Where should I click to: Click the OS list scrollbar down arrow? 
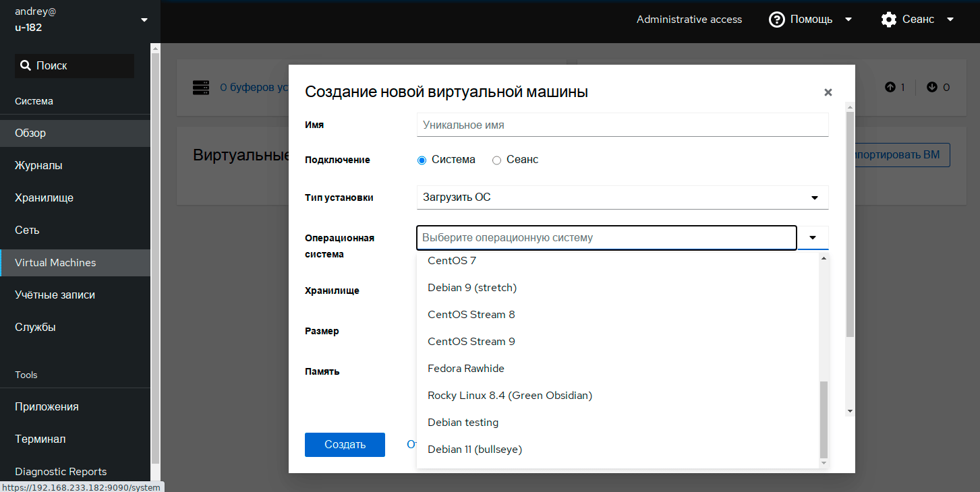point(823,463)
